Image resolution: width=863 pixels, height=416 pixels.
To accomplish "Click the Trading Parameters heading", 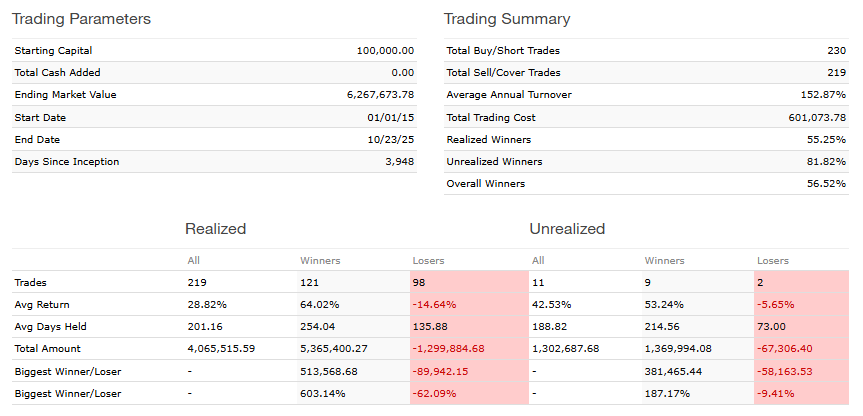I will click(82, 19).
